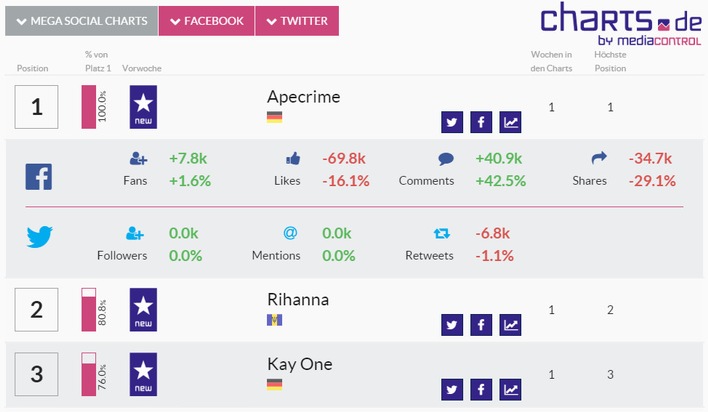Open the Facebook dropdown tab
The width and height of the screenshot is (708, 412).
pos(206,21)
